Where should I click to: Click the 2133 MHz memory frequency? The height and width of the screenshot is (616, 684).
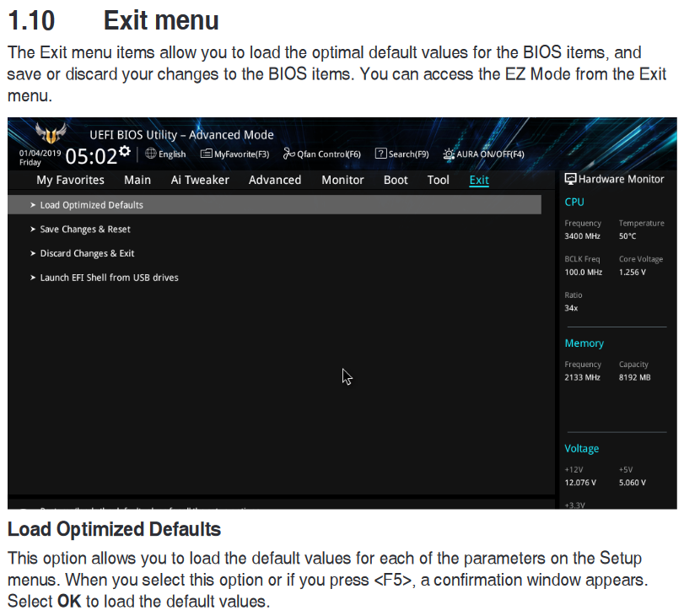click(x=582, y=378)
